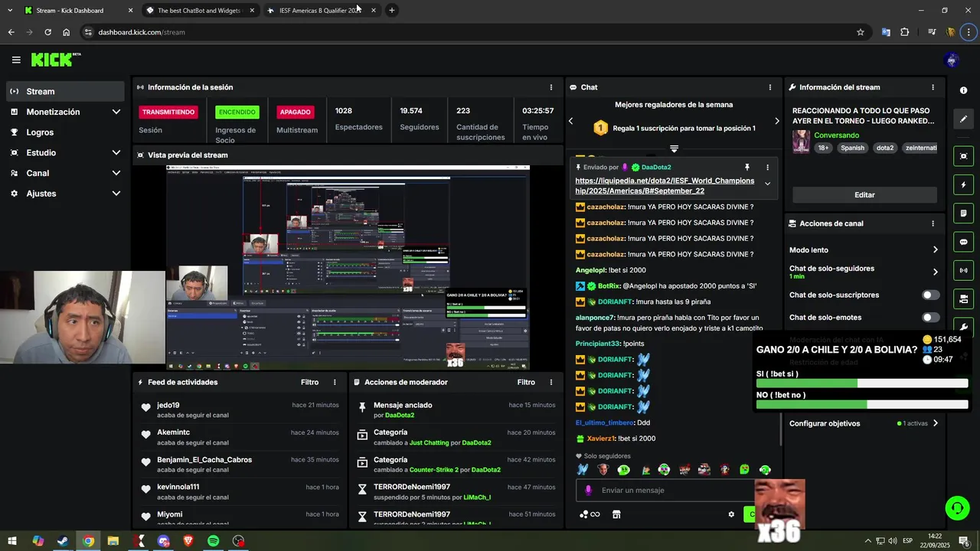The width and height of the screenshot is (980, 551).
Task: Open the info panel icon in right sidebar
Action: click(963, 90)
